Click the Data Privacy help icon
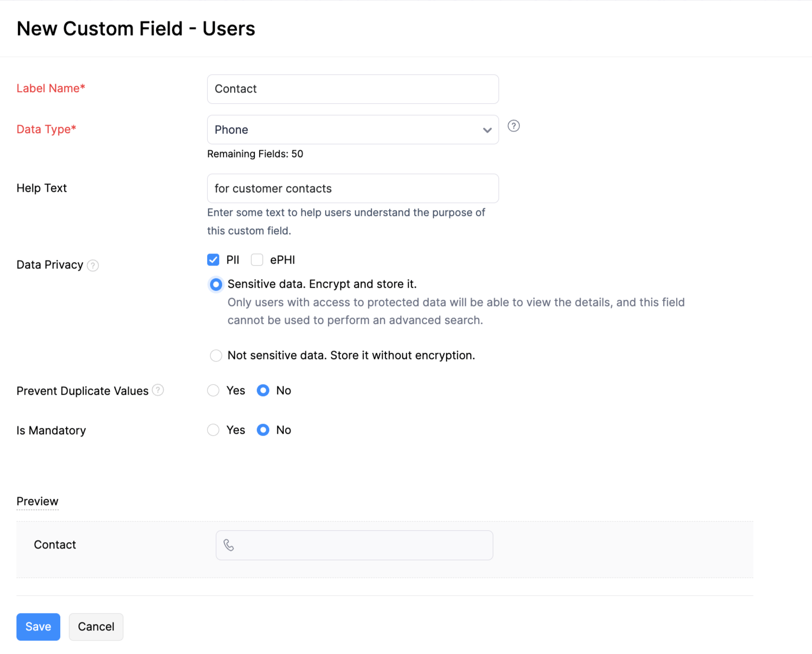The width and height of the screenshot is (812, 654). (x=93, y=265)
